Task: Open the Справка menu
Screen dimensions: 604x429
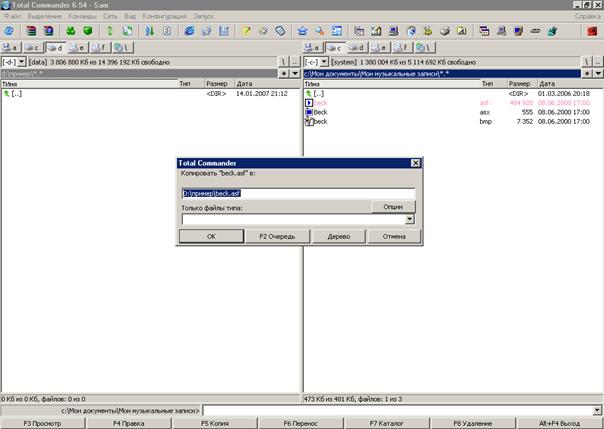Action: [586, 17]
